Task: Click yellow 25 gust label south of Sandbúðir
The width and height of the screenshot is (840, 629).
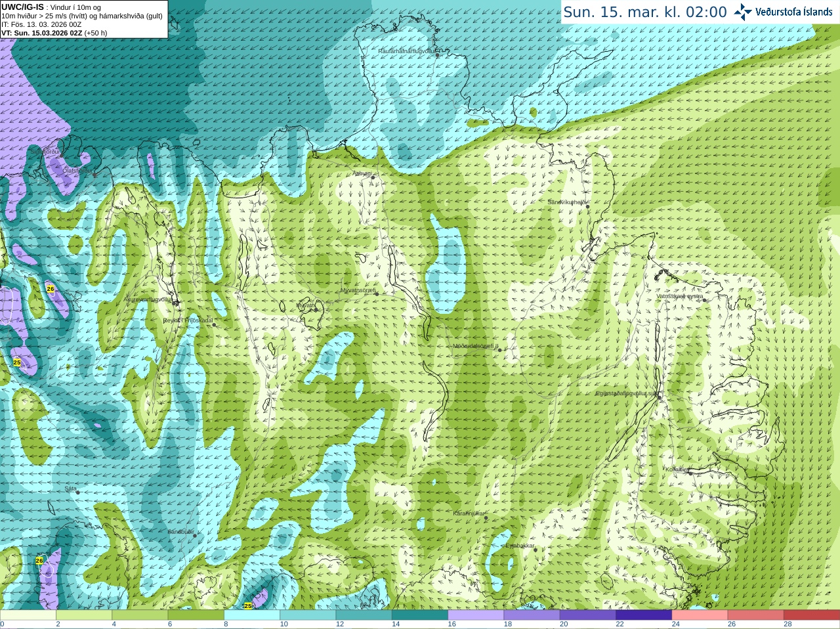Action: [x=248, y=605]
